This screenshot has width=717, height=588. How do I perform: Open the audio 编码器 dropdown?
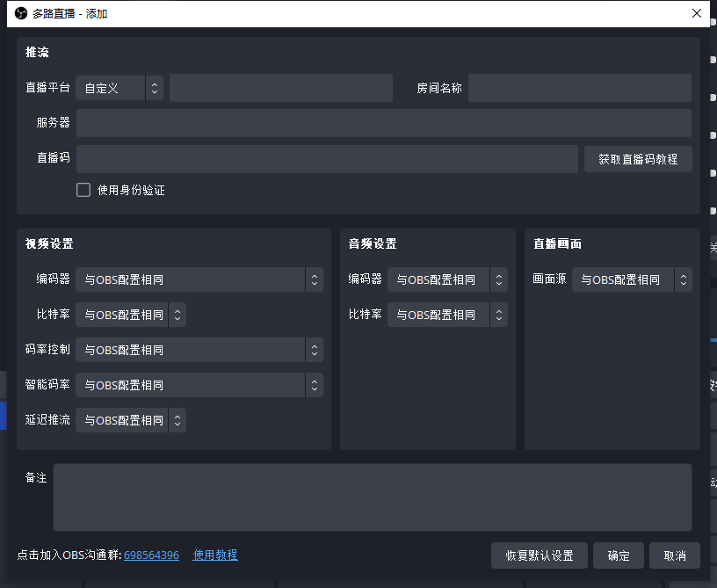pos(447,279)
